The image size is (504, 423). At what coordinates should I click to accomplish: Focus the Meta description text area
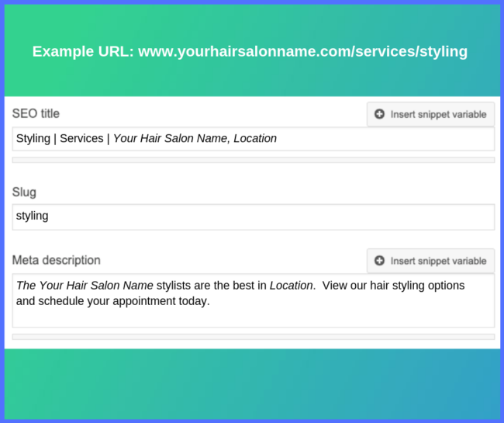click(254, 300)
